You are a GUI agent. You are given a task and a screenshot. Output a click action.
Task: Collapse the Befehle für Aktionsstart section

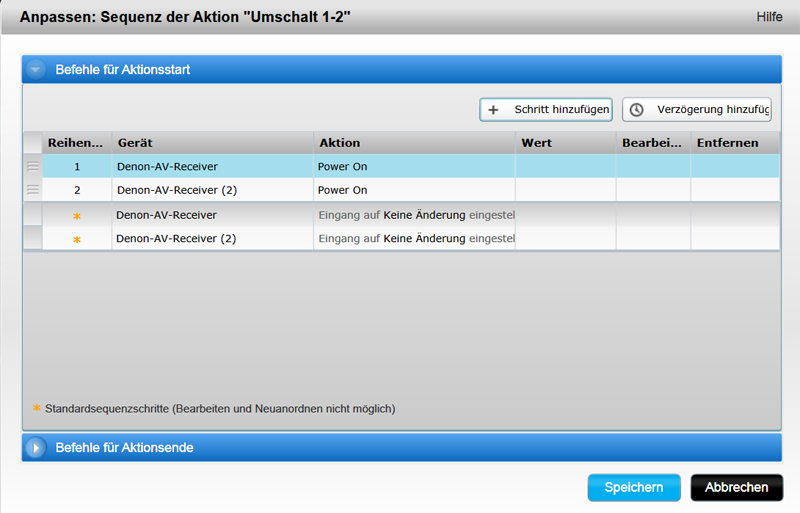pyautogui.click(x=37, y=70)
